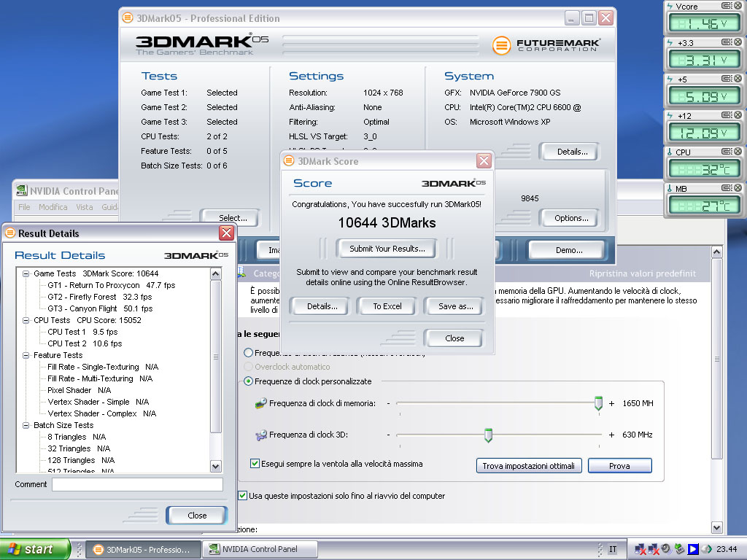Collapse the CPU Tests tree node

click(x=26, y=321)
